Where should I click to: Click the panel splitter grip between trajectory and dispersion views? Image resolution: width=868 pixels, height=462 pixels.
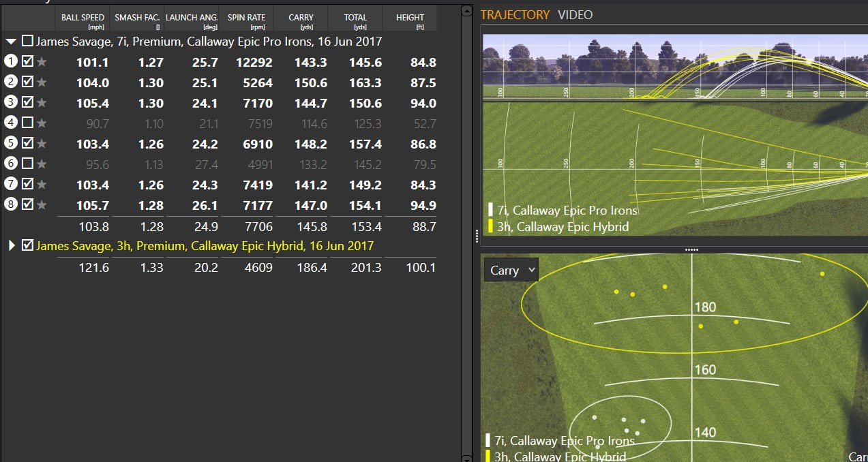tap(691, 249)
